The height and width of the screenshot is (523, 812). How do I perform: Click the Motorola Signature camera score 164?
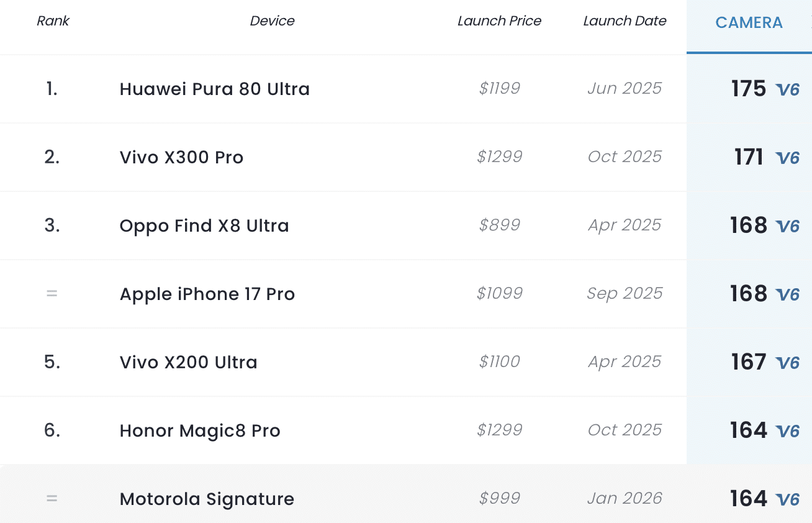[749, 499]
